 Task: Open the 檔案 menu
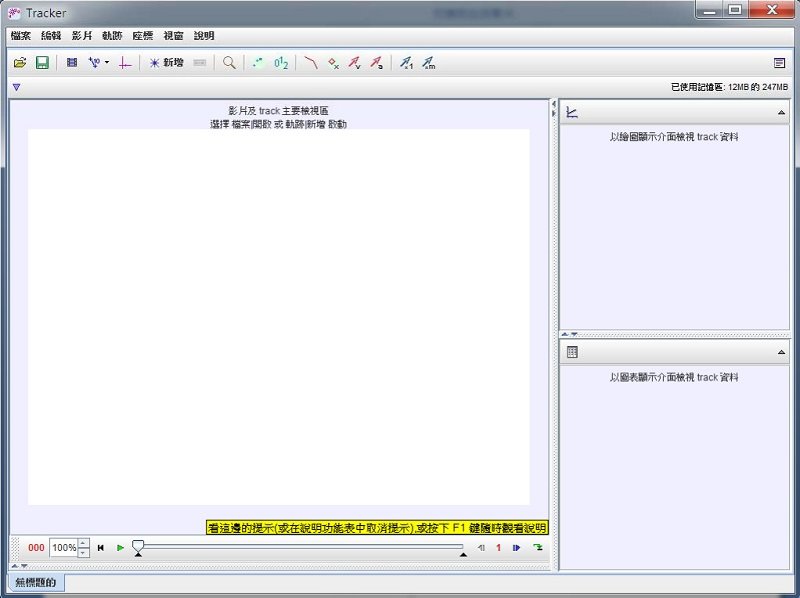(21, 36)
